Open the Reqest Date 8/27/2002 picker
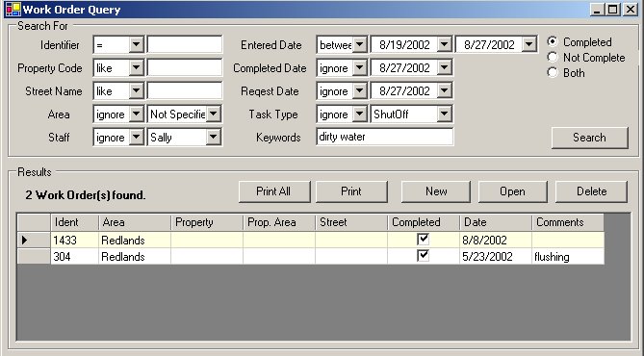This screenshot has height=356, width=644. point(444,90)
